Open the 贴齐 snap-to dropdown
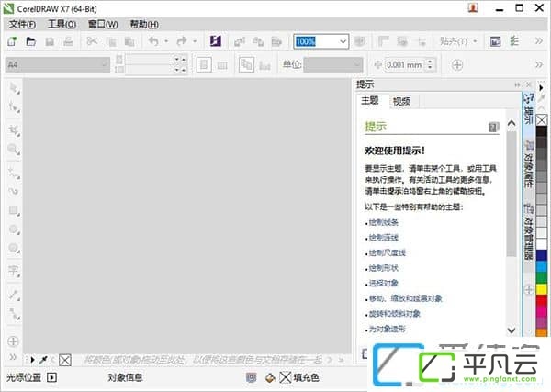551x392 pixels. (458, 41)
